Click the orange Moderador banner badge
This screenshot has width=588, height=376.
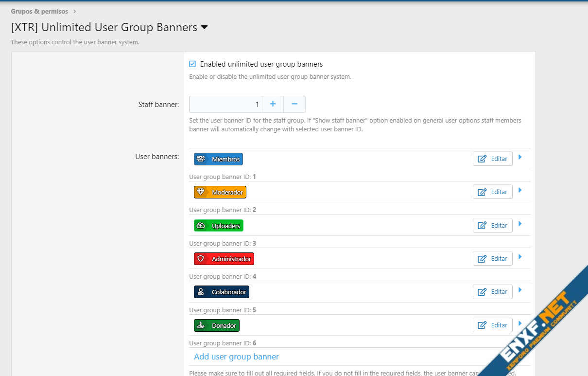tap(220, 192)
